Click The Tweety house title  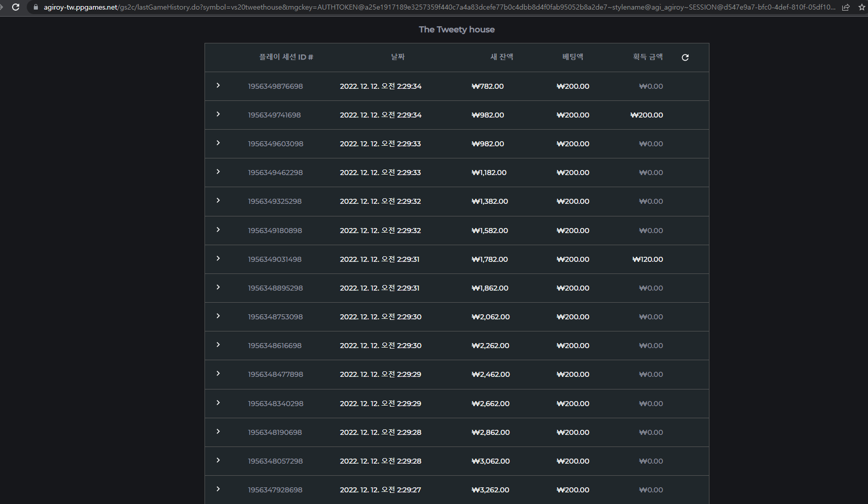pyautogui.click(x=457, y=29)
